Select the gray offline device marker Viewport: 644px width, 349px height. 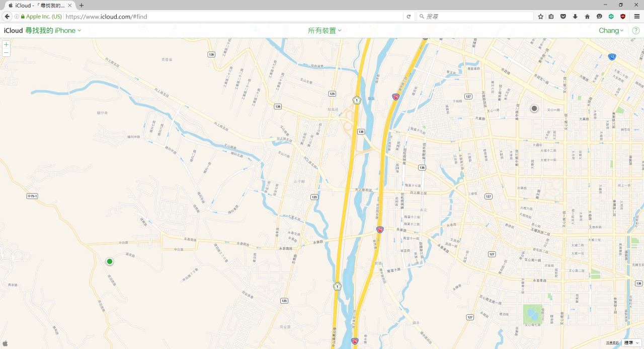pyautogui.click(x=534, y=108)
